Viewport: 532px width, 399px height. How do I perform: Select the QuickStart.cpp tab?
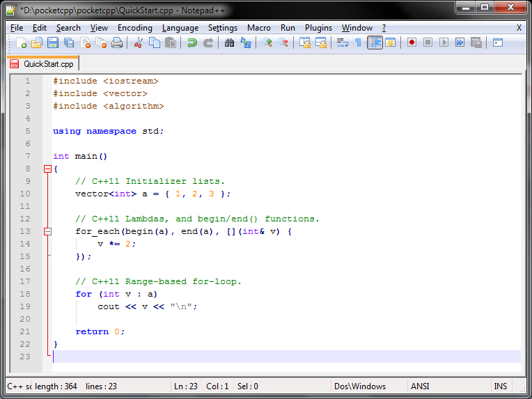(x=42, y=64)
